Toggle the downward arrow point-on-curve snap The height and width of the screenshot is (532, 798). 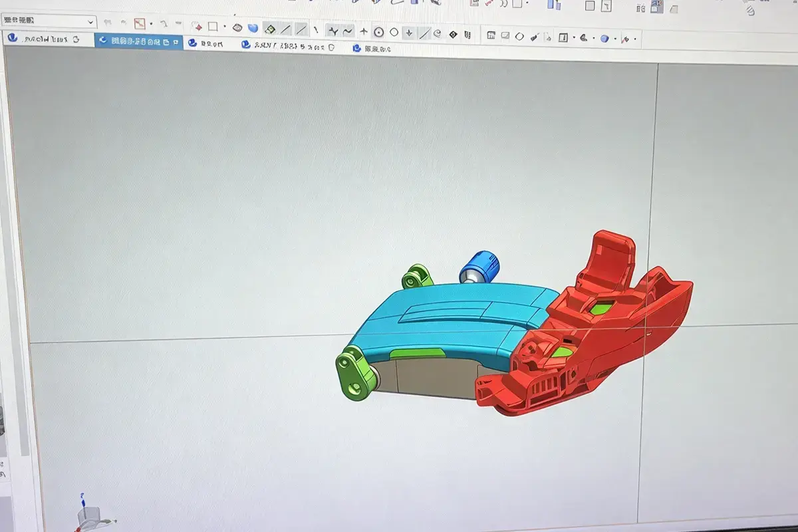[409, 33]
